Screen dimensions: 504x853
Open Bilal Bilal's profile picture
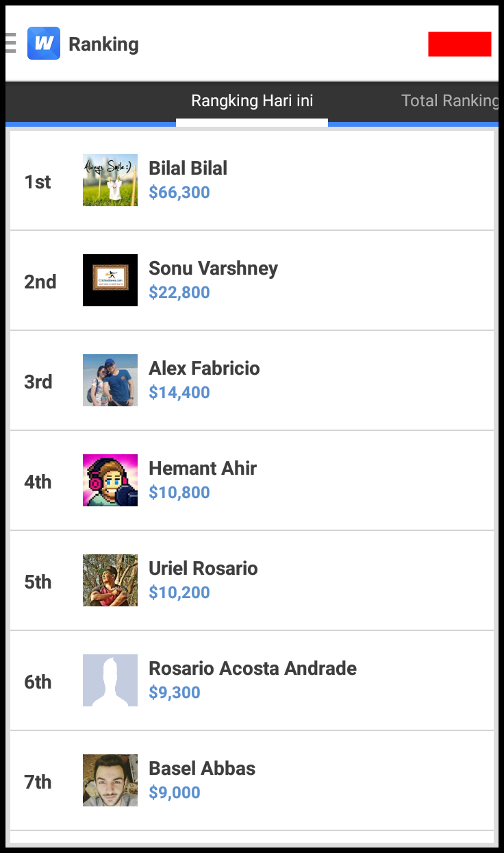point(110,180)
